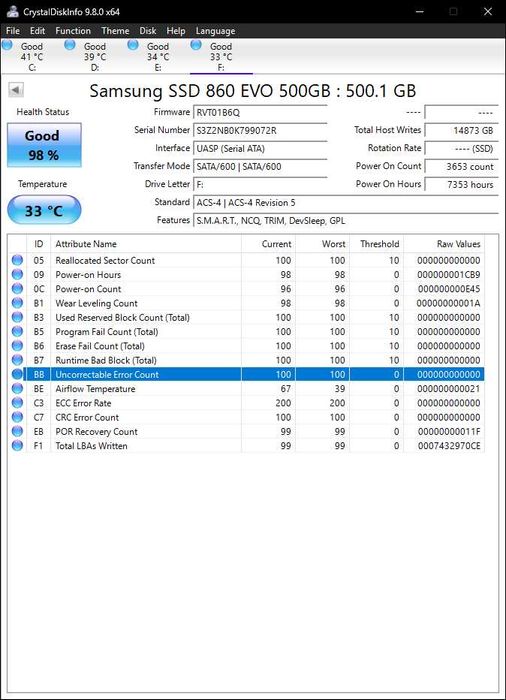506x700 pixels.
Task: Click Power On Hours value 7353 hours
Action: point(461,184)
